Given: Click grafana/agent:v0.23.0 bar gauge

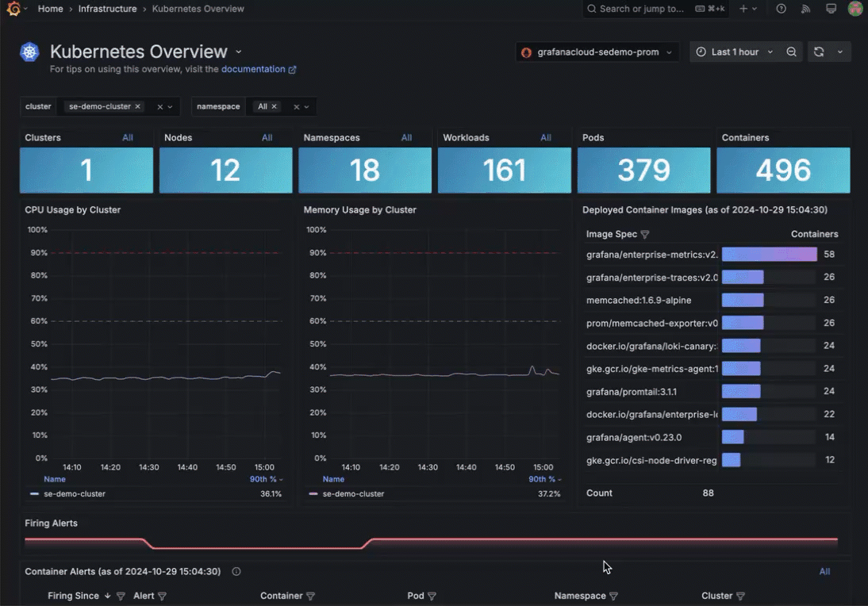Looking at the screenshot, I should (x=769, y=437).
